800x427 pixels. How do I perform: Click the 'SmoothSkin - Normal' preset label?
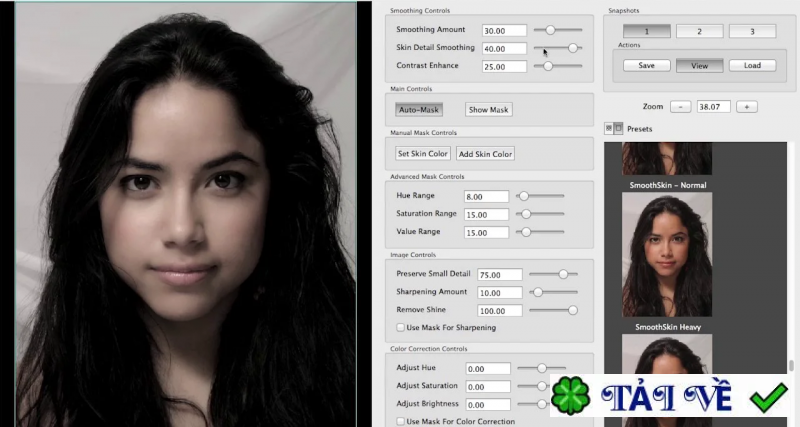pos(667,185)
